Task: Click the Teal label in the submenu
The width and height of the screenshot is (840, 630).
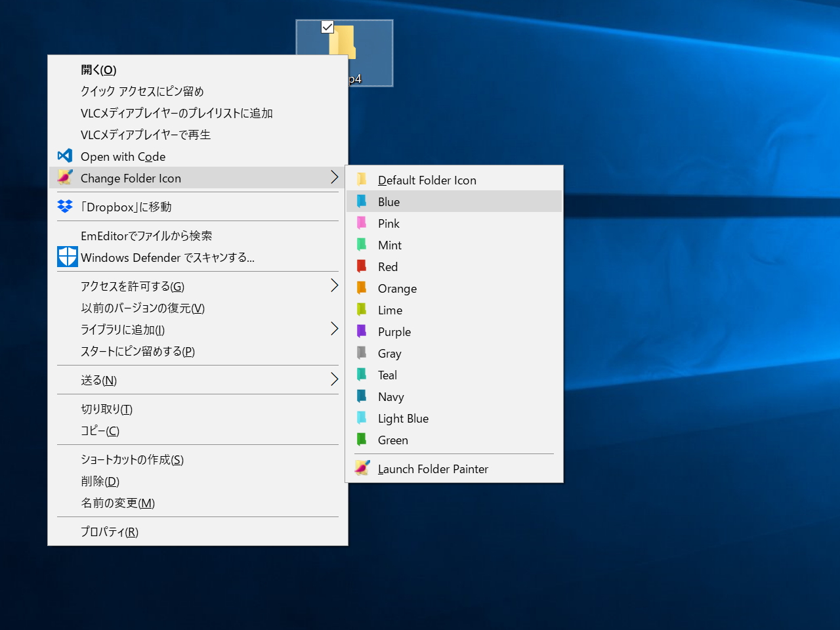Action: 387,375
